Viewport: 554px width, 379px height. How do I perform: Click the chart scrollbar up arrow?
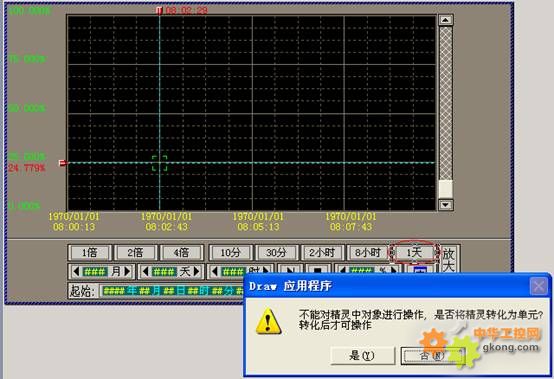446,20
